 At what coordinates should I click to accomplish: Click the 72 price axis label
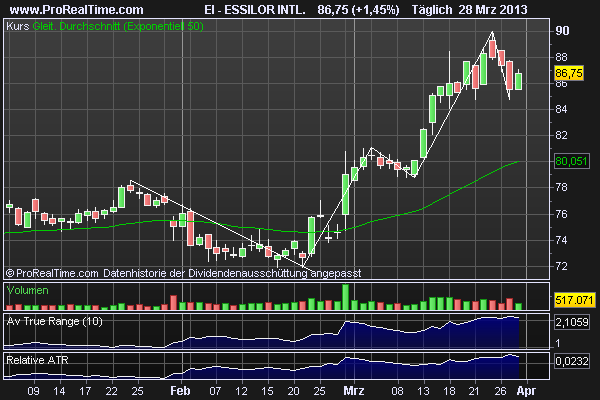point(561,266)
